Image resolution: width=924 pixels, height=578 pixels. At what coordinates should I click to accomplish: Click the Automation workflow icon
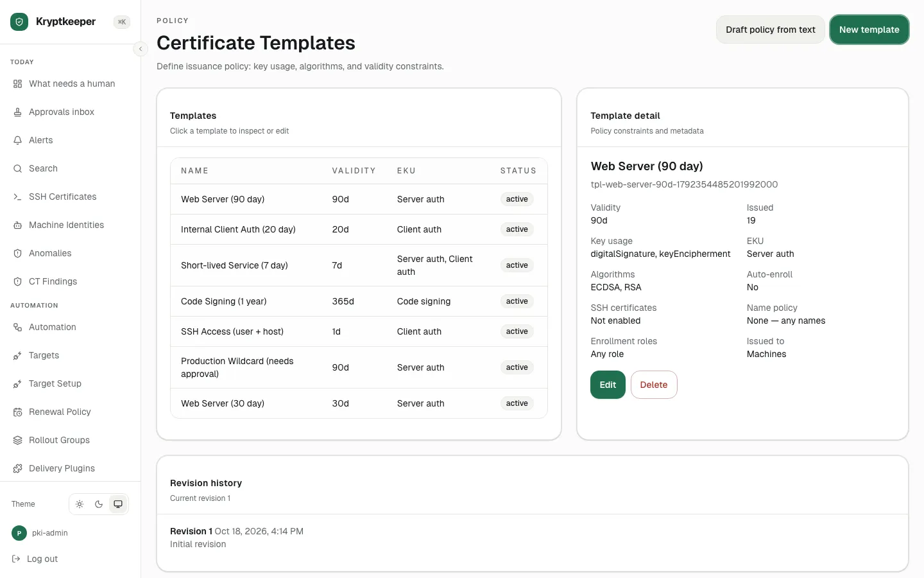tap(18, 328)
